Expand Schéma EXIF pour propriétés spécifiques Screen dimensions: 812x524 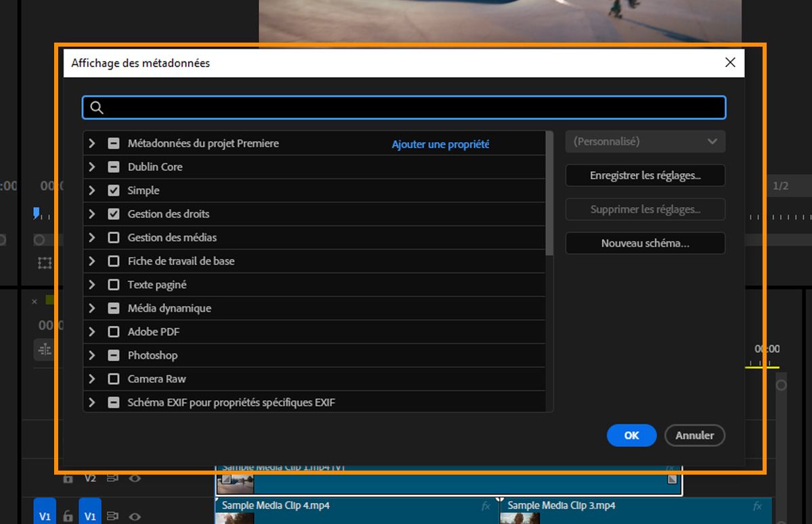coord(92,402)
